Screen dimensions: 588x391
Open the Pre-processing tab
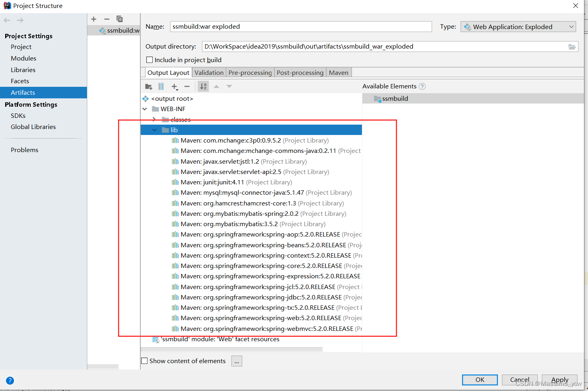pyautogui.click(x=250, y=72)
